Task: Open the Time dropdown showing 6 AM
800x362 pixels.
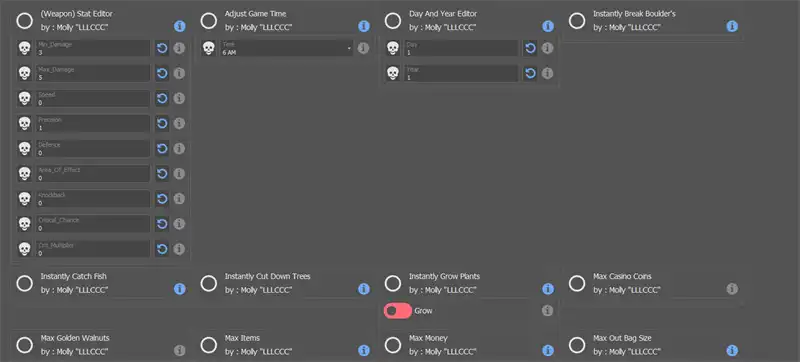Action: pyautogui.click(x=287, y=48)
